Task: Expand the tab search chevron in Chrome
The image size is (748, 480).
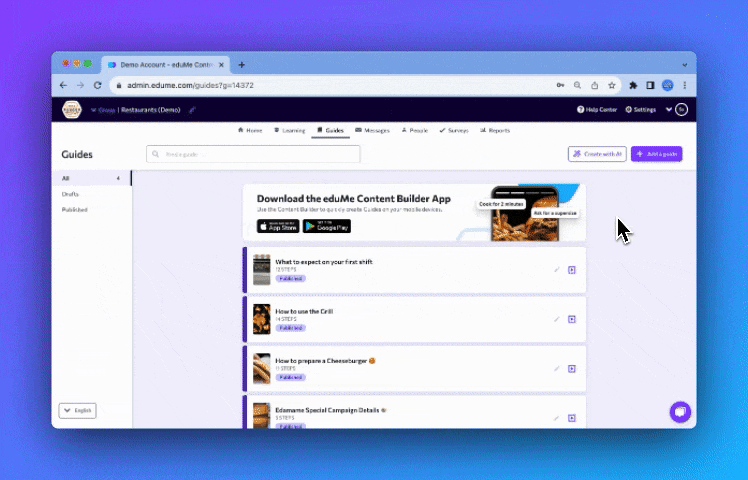Action: (685, 65)
